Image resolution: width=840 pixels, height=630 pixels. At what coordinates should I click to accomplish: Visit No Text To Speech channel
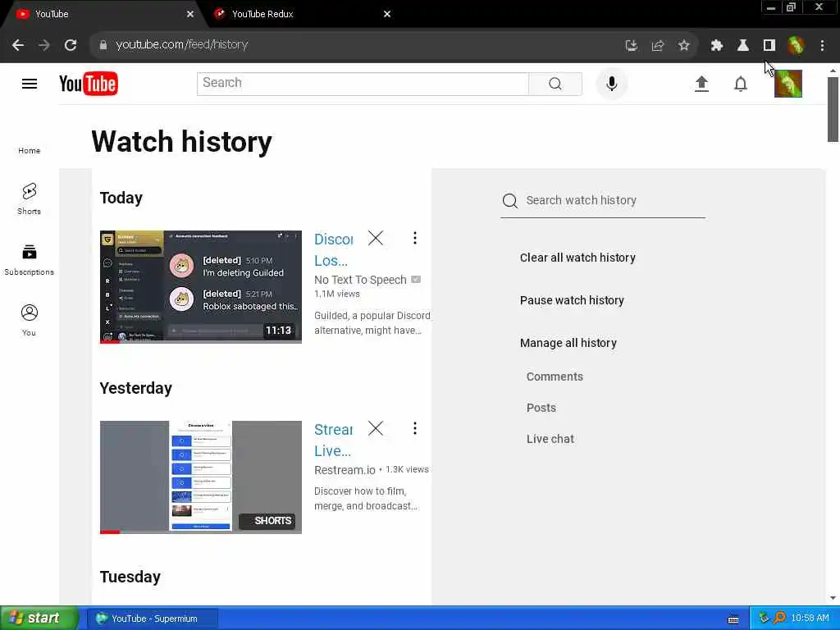click(x=361, y=280)
